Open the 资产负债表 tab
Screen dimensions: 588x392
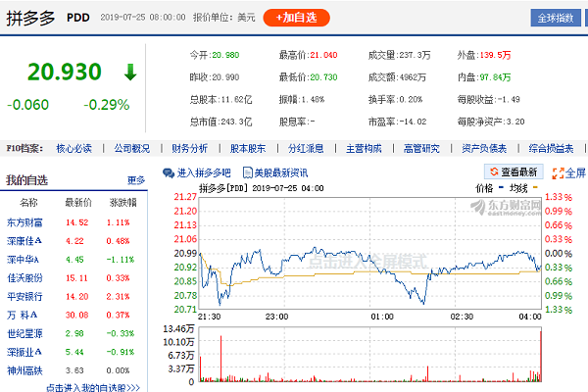(x=484, y=149)
